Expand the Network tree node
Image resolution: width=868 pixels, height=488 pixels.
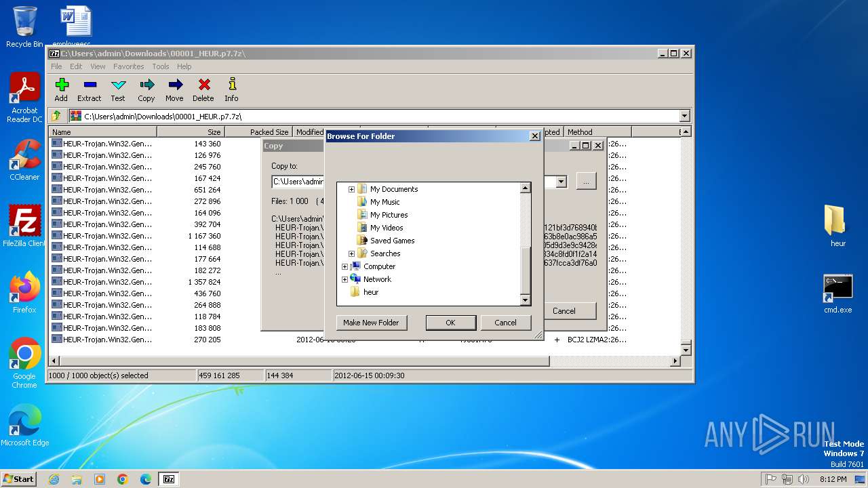pos(344,279)
